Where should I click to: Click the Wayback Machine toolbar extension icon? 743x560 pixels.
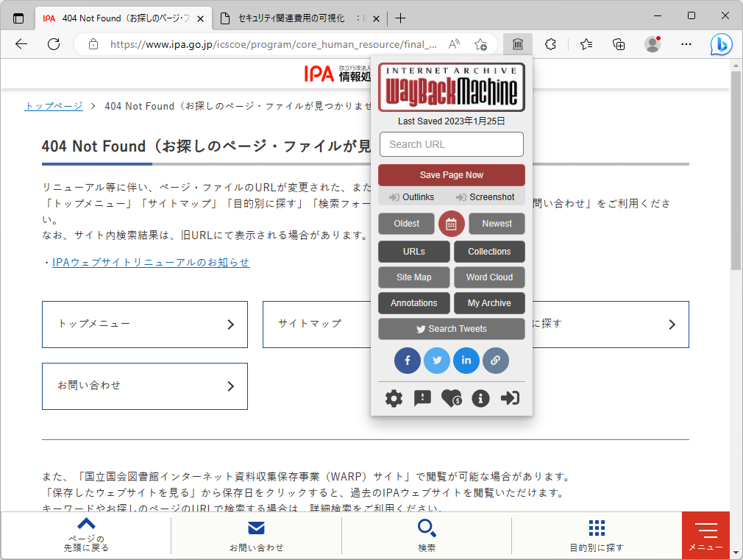click(x=517, y=44)
